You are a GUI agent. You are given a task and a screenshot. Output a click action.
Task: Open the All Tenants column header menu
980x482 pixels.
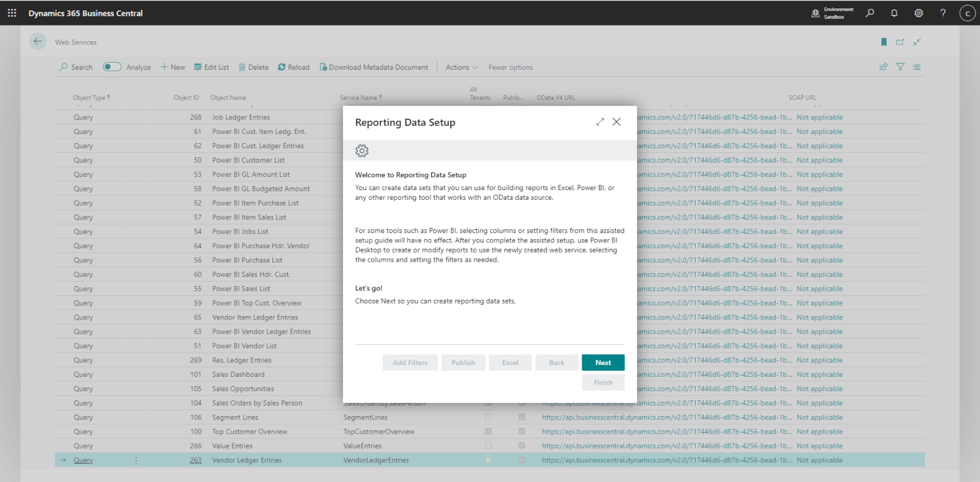[x=480, y=93]
